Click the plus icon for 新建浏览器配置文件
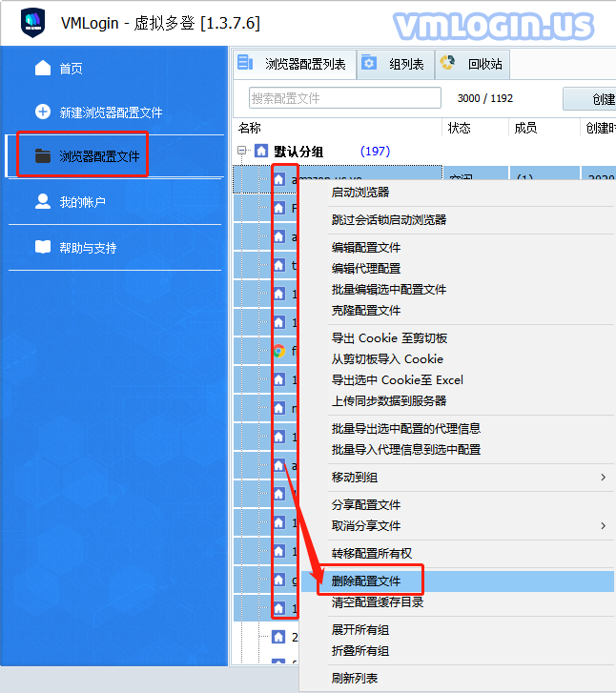 tap(43, 112)
